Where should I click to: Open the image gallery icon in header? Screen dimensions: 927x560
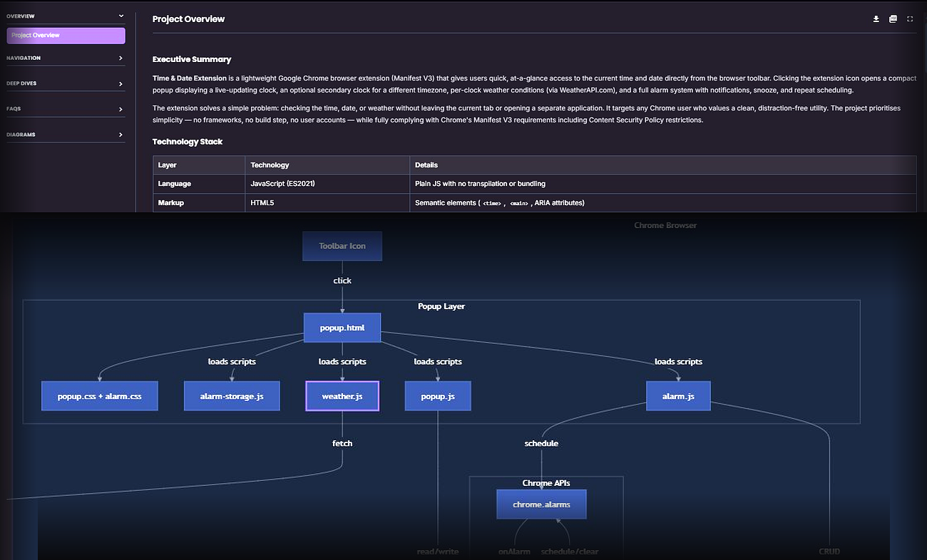[x=893, y=19]
